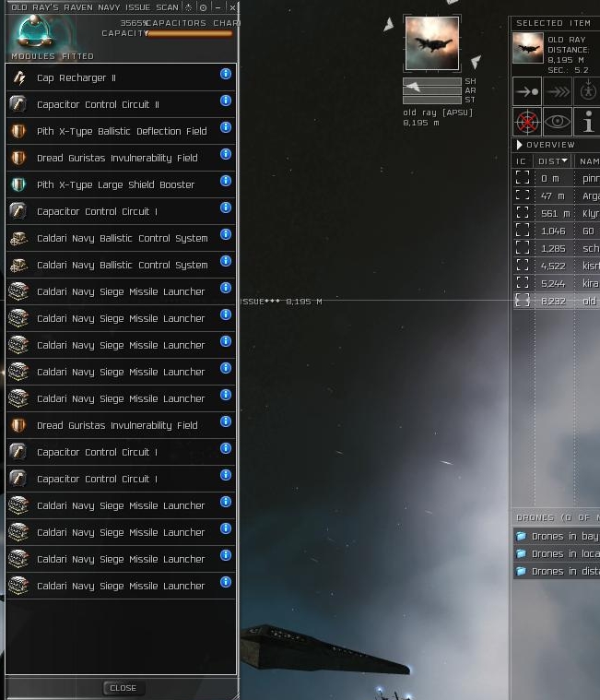
Task: Click the IC column header in overview
Action: coord(521,161)
